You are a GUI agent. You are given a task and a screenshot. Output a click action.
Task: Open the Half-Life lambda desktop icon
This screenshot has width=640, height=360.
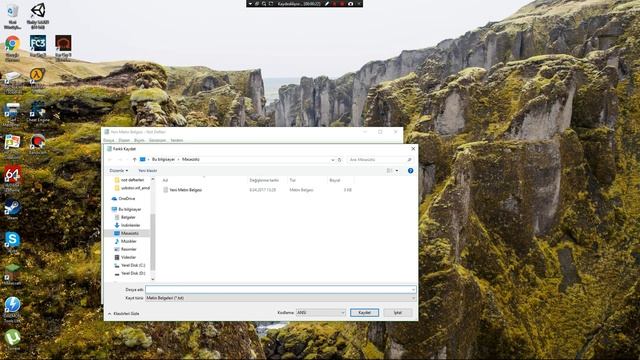[38, 75]
